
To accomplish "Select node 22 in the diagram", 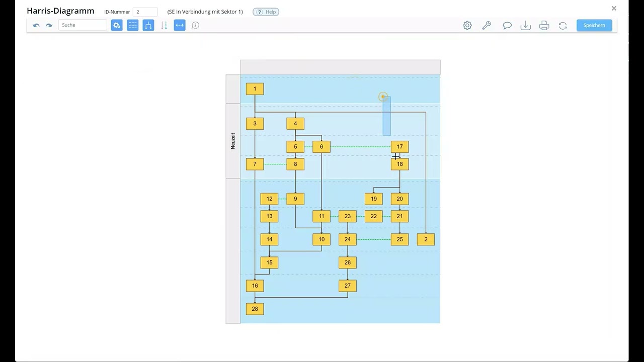I will (x=373, y=216).
